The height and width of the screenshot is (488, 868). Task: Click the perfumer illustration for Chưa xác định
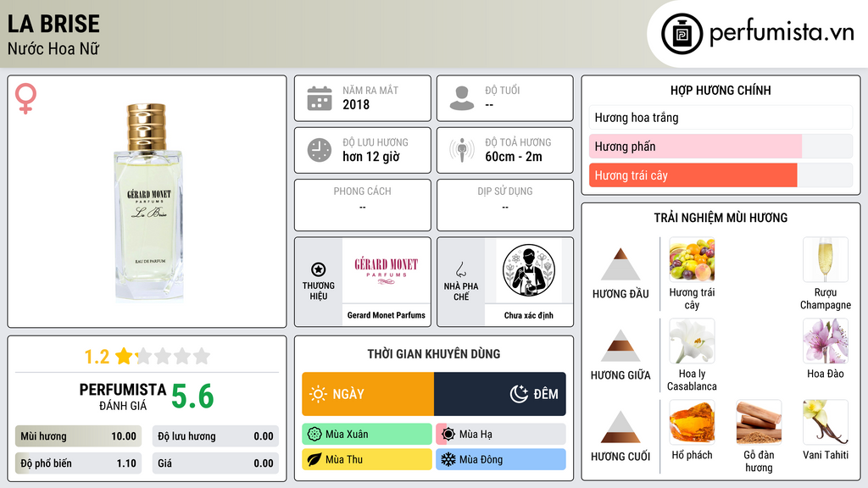(x=529, y=270)
